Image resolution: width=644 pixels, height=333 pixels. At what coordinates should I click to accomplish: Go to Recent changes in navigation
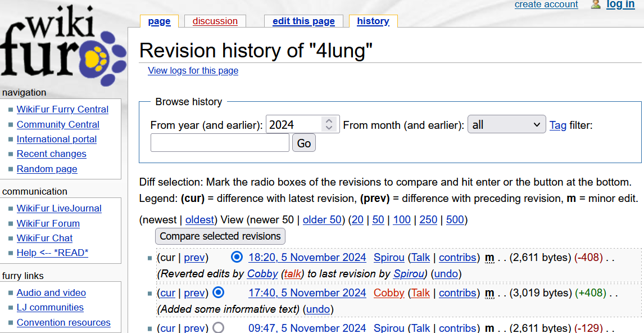[x=51, y=154]
